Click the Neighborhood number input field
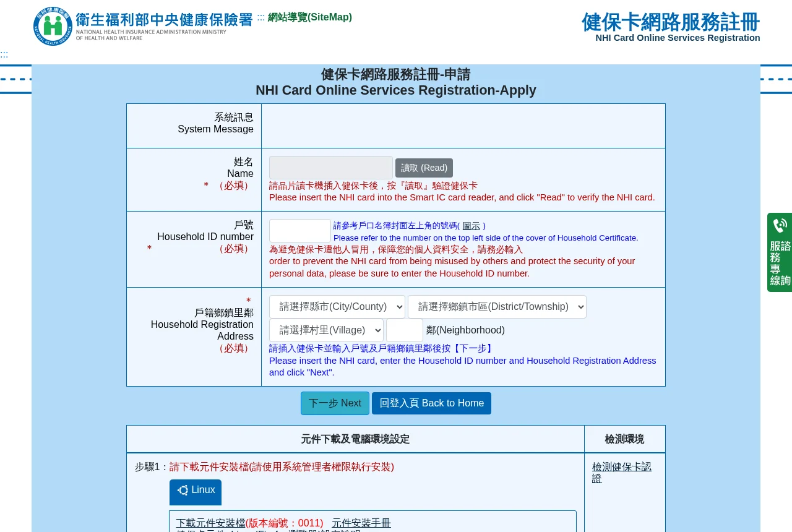 coord(405,330)
